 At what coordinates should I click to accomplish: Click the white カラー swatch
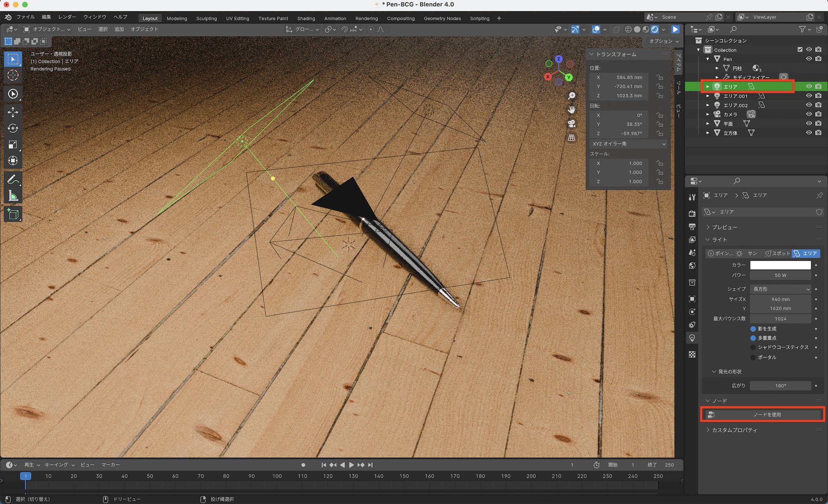[780, 265]
